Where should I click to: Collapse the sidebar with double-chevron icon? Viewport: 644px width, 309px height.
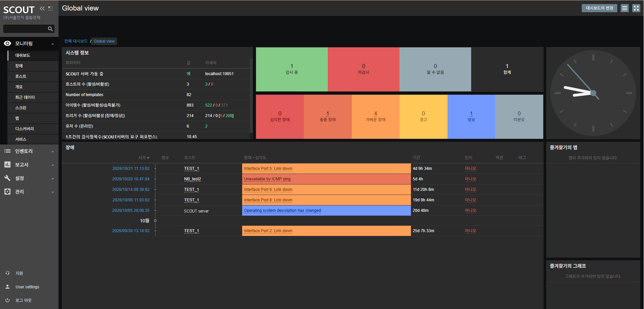[x=42, y=8]
